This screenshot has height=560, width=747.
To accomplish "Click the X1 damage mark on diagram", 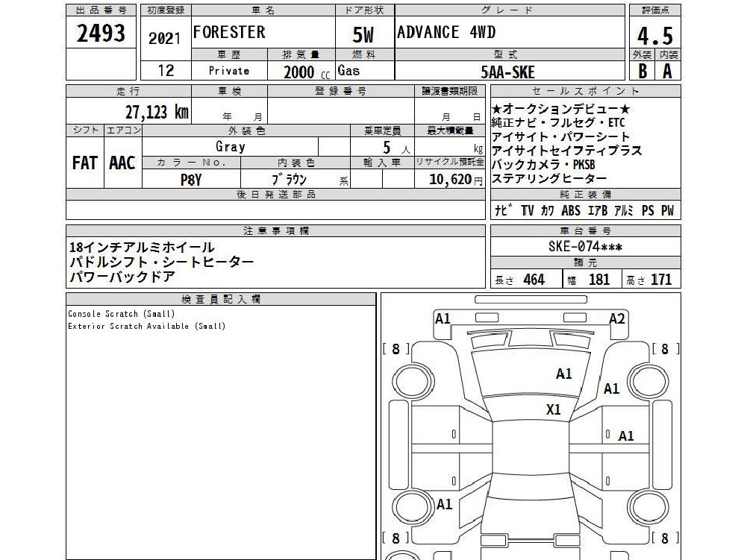I will point(553,409).
